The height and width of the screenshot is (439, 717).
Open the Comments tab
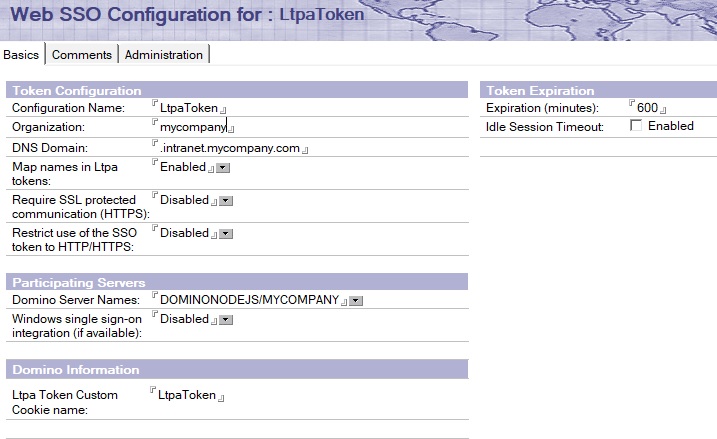tap(82, 55)
